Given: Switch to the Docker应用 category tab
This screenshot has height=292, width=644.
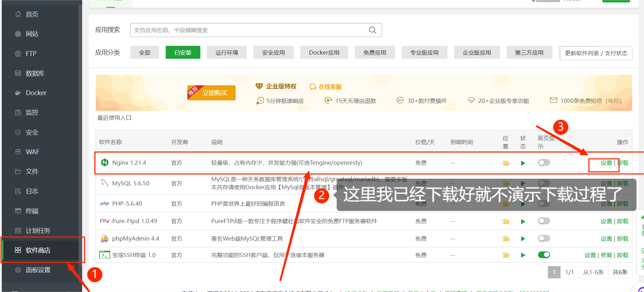Looking at the screenshot, I should click(324, 52).
